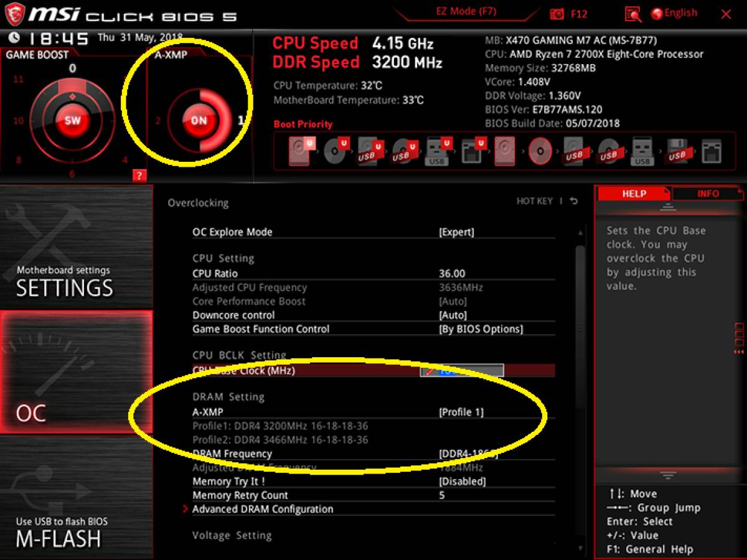
Task: Open A-XMP Profile 1 dropdown
Action: coord(461,412)
